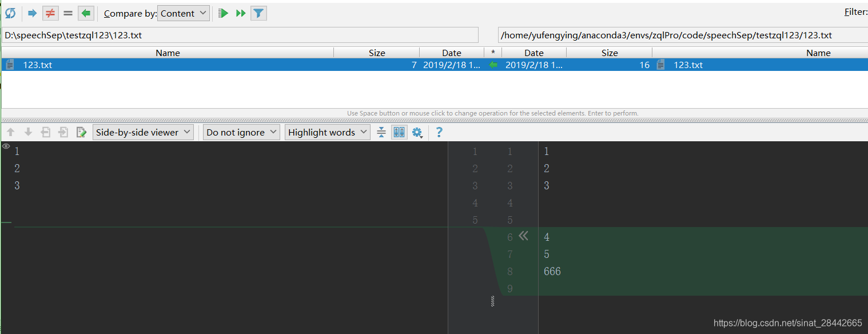The height and width of the screenshot is (334, 868).
Task: Click the right path field /home/yufengying
Action: [x=683, y=35]
